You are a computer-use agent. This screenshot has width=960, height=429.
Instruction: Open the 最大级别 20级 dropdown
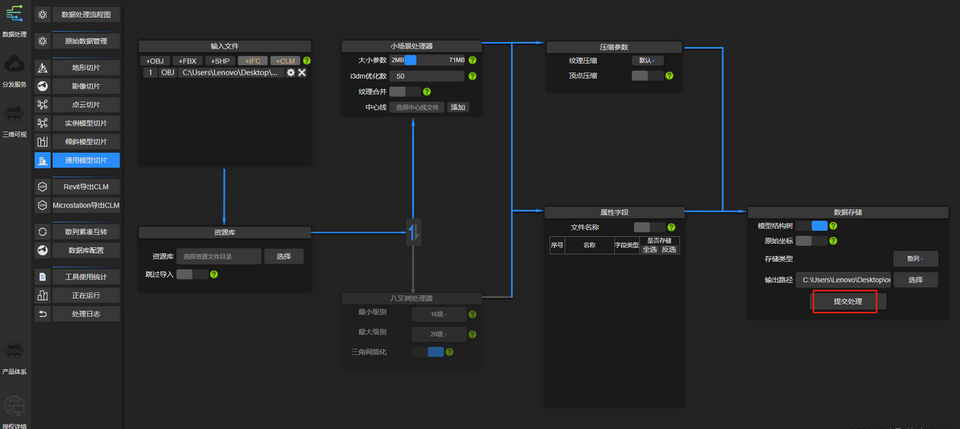tap(439, 334)
